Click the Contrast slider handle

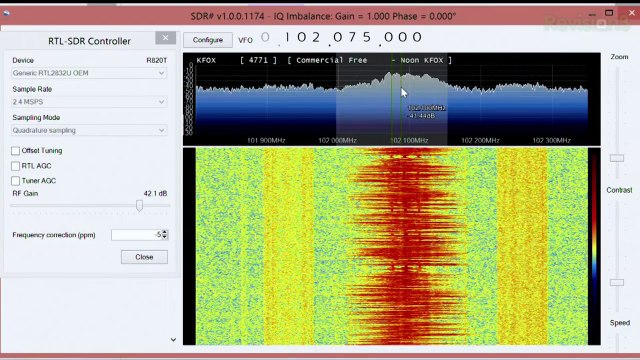click(x=617, y=282)
